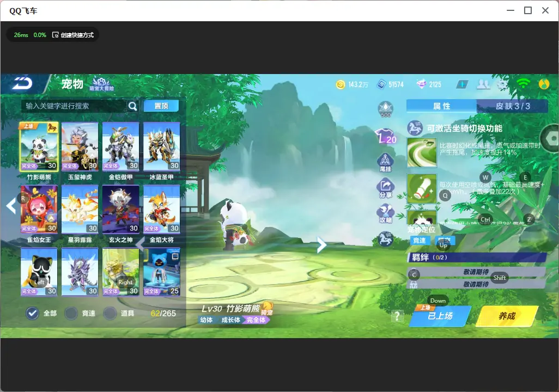Viewport: 559px width, 392px height.
Task: Switch to the 皮肤 3/3 tab
Action: tap(512, 106)
